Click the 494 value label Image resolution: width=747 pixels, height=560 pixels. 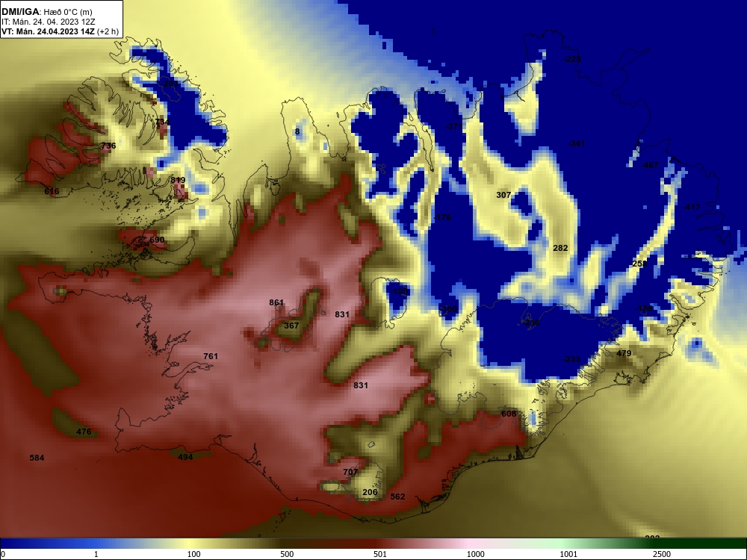[x=185, y=457]
